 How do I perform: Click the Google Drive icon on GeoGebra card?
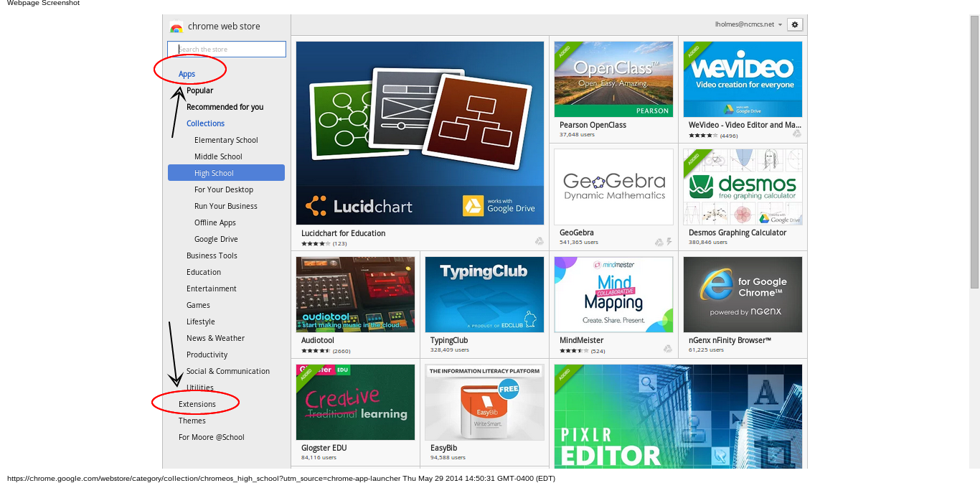(x=659, y=242)
